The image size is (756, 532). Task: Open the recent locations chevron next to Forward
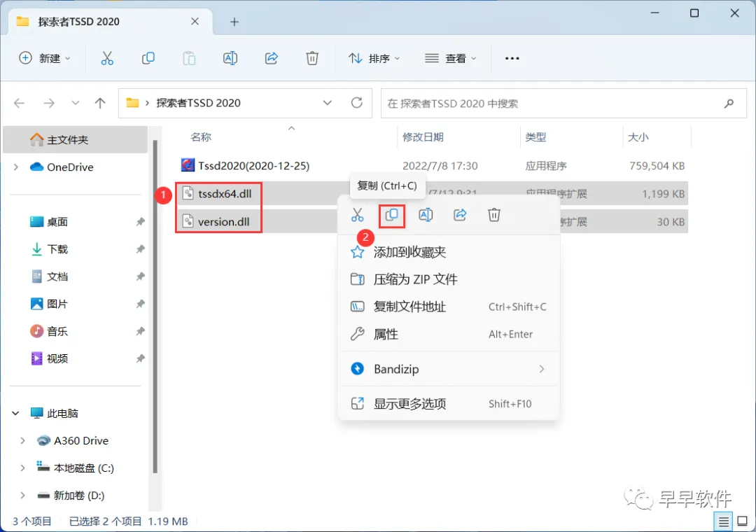75,103
